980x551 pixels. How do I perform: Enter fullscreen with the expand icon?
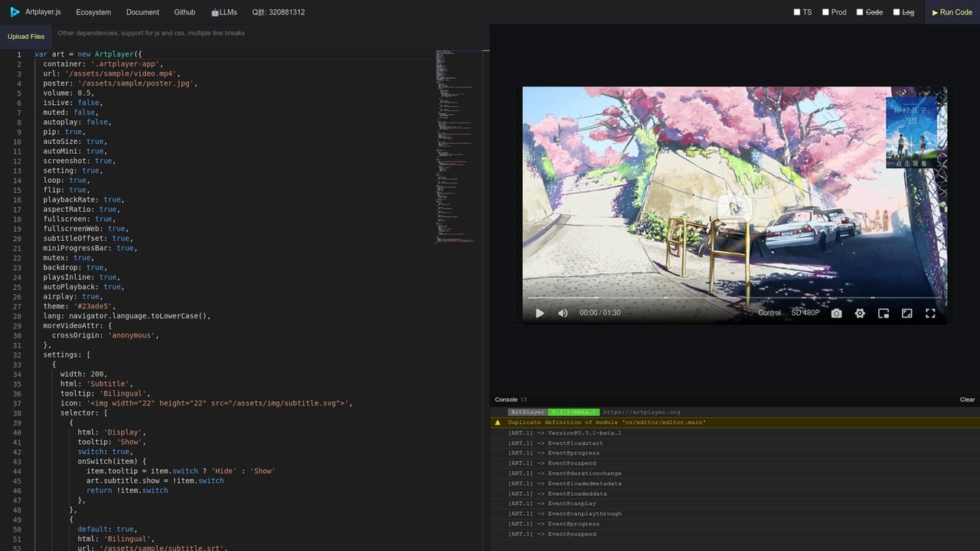tap(930, 313)
